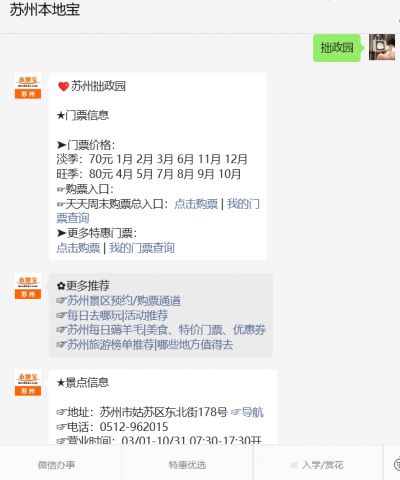This screenshot has width=400, height=480.
Task: Click the red heart icon before 苏州拙政园
Action: 63,86
